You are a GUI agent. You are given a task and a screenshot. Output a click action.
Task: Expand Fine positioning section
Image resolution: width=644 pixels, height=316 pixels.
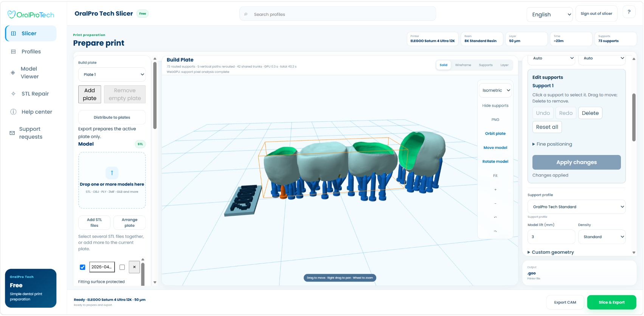552,144
